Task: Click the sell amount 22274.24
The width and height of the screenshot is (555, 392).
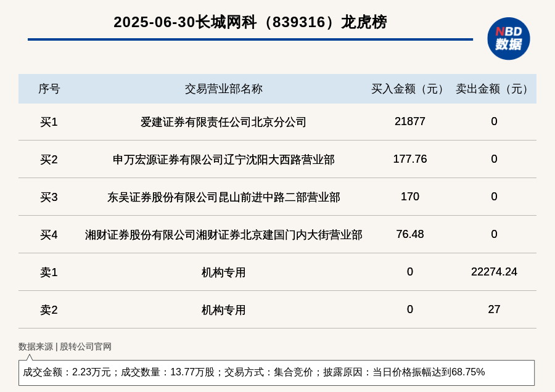Action: click(494, 272)
